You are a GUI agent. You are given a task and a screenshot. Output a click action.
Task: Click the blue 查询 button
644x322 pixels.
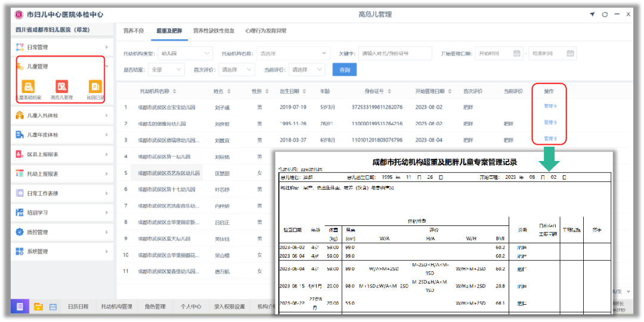pos(345,70)
